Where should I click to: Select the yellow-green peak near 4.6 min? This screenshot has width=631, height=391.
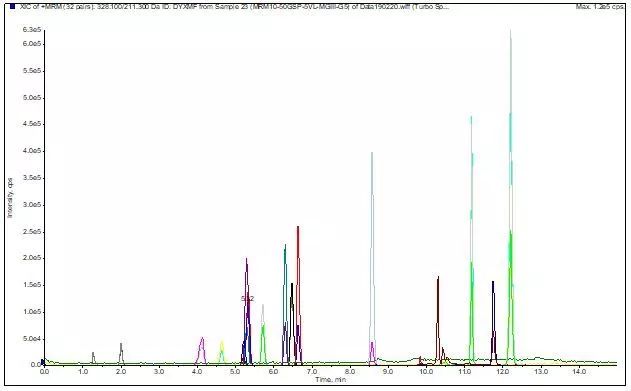pos(221,352)
